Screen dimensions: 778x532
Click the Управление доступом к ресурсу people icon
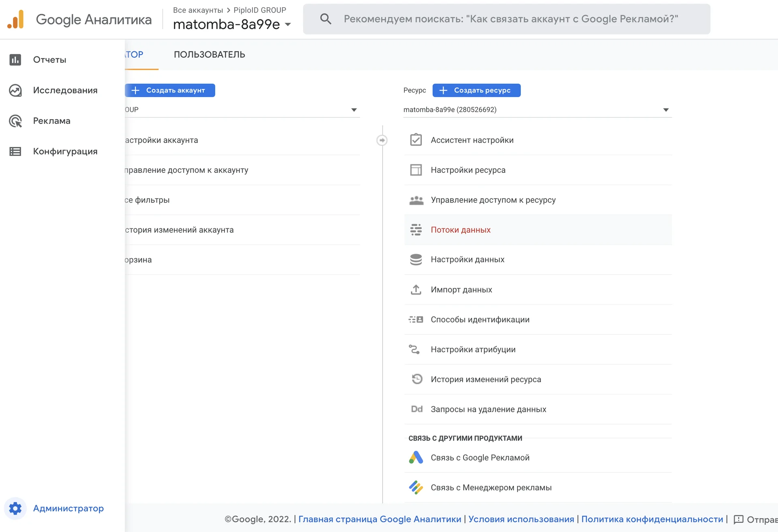416,200
